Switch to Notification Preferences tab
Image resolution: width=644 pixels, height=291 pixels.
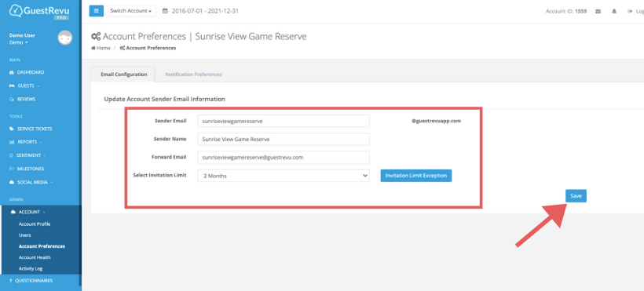pyautogui.click(x=193, y=75)
